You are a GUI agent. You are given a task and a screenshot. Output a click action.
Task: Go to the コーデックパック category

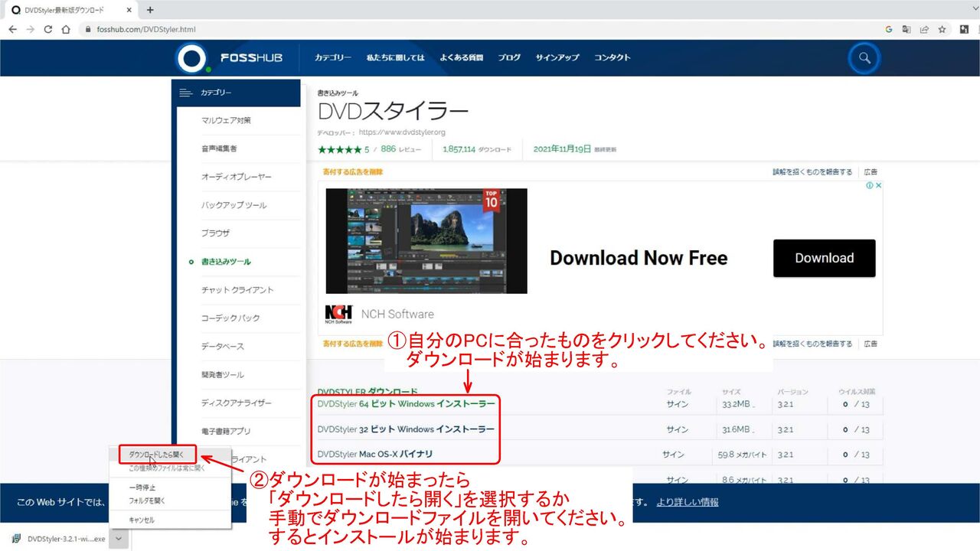coord(230,318)
